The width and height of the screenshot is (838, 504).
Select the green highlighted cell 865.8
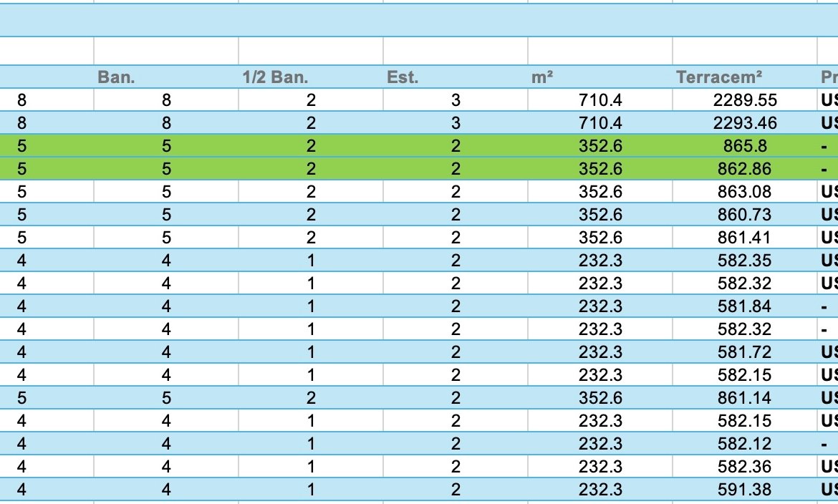click(x=745, y=146)
